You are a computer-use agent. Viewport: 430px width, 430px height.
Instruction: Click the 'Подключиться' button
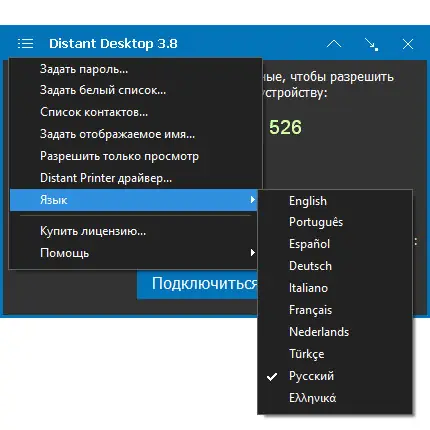[197, 284]
